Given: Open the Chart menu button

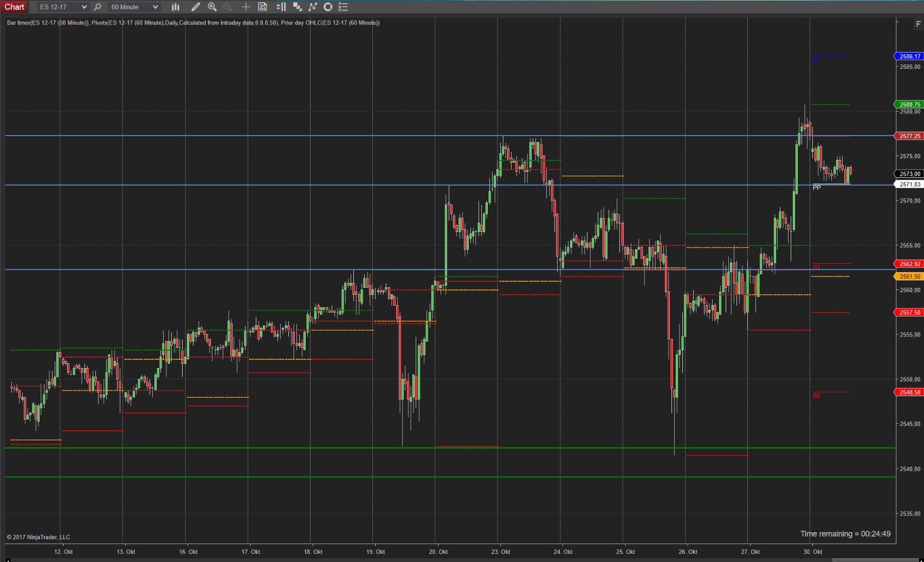Looking at the screenshot, I should [14, 7].
